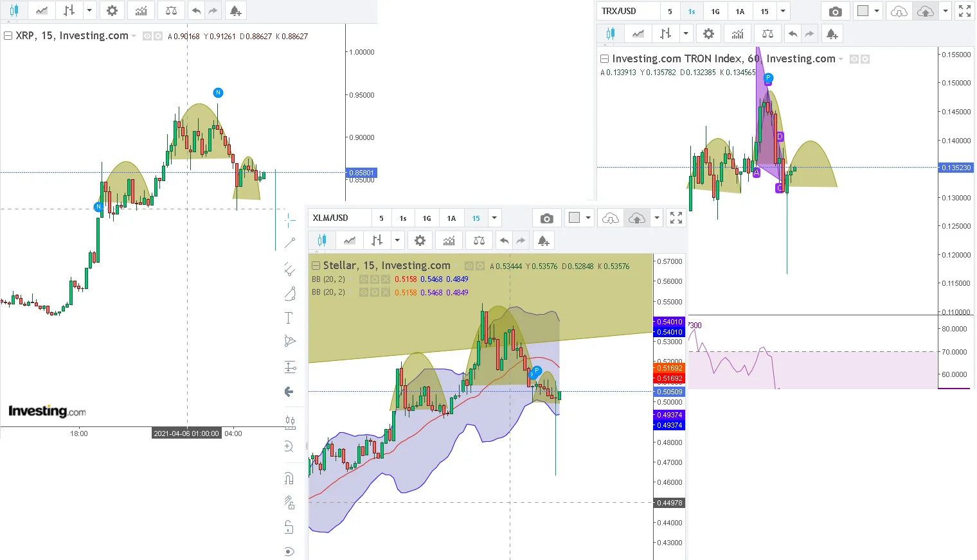Click the XLM/USD symbol field
This screenshot has width=977, height=560.
click(x=339, y=218)
